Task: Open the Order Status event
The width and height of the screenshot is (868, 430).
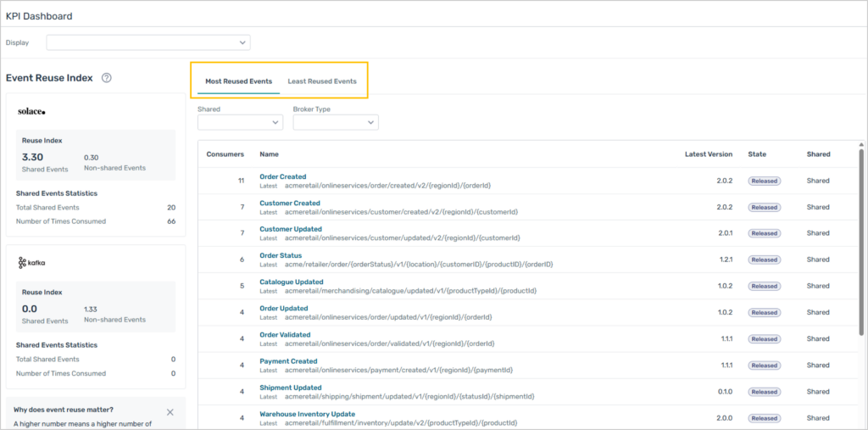Action: point(281,255)
